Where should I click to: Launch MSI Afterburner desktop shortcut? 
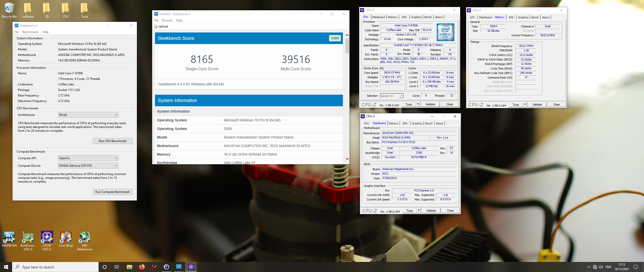click(85, 241)
